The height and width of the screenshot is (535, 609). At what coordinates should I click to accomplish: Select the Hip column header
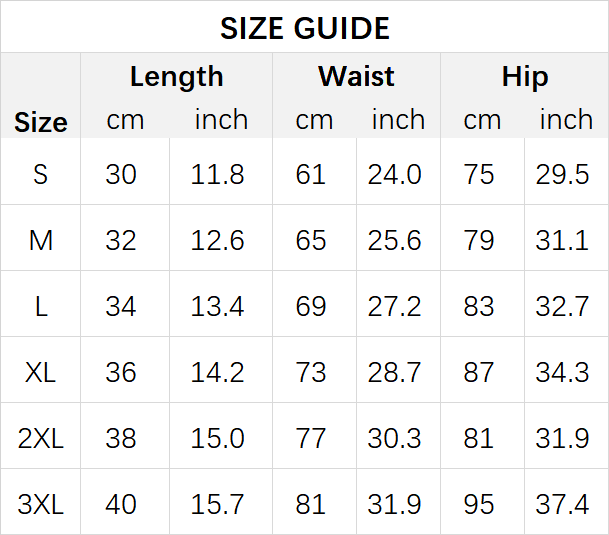(x=525, y=77)
